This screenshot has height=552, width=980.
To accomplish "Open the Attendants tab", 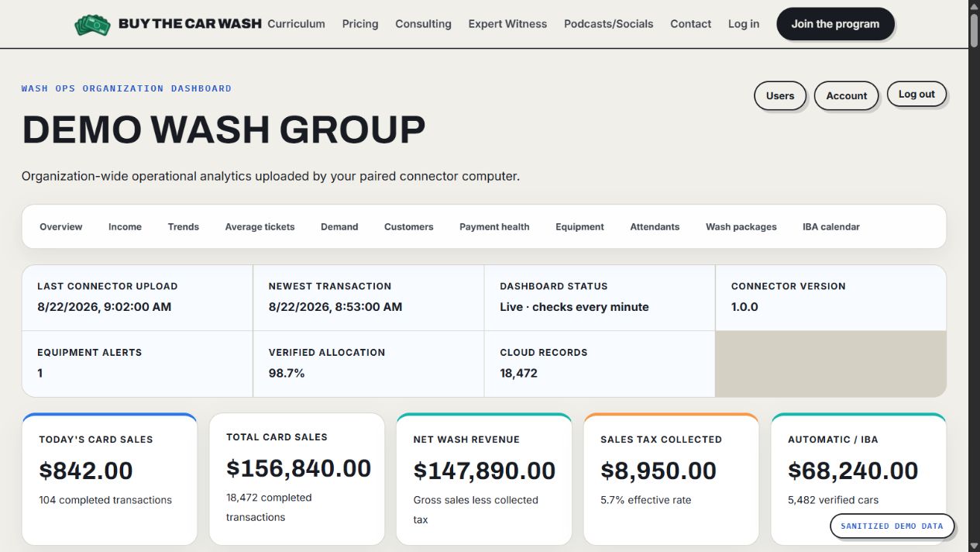I will [x=655, y=227].
